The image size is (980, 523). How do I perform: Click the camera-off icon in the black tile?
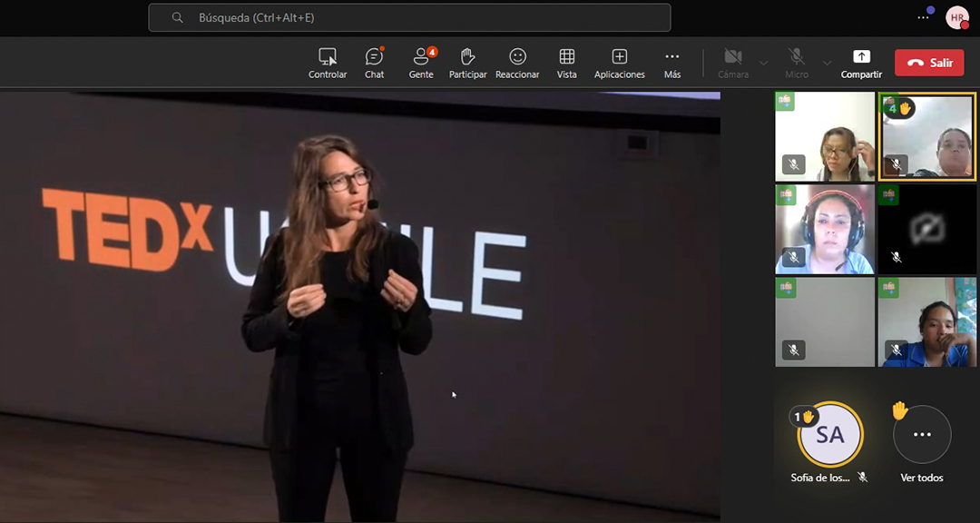(x=926, y=228)
